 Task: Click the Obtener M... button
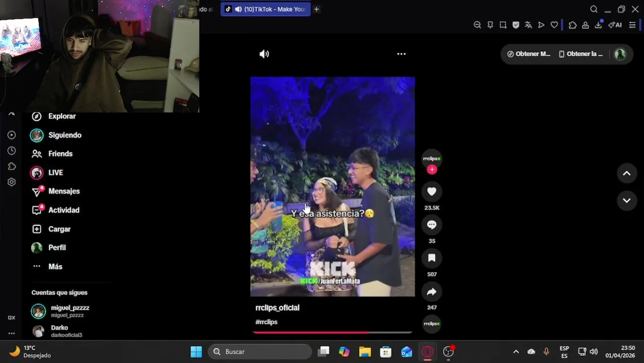[529, 54]
